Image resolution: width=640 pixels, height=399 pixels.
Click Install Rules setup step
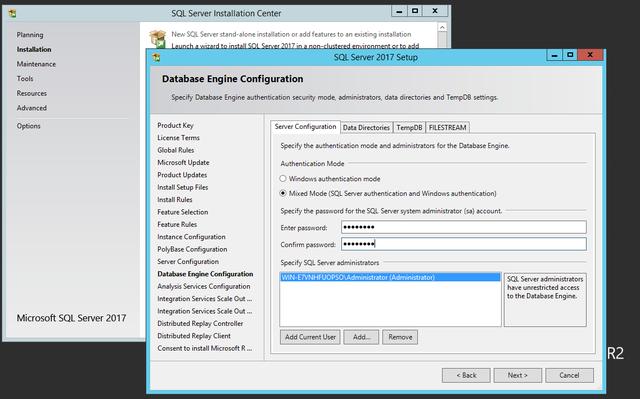point(175,200)
